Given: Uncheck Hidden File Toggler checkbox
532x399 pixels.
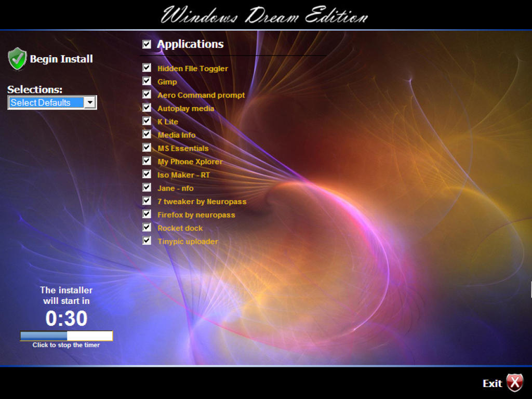Looking at the screenshot, I should pyautogui.click(x=147, y=68).
